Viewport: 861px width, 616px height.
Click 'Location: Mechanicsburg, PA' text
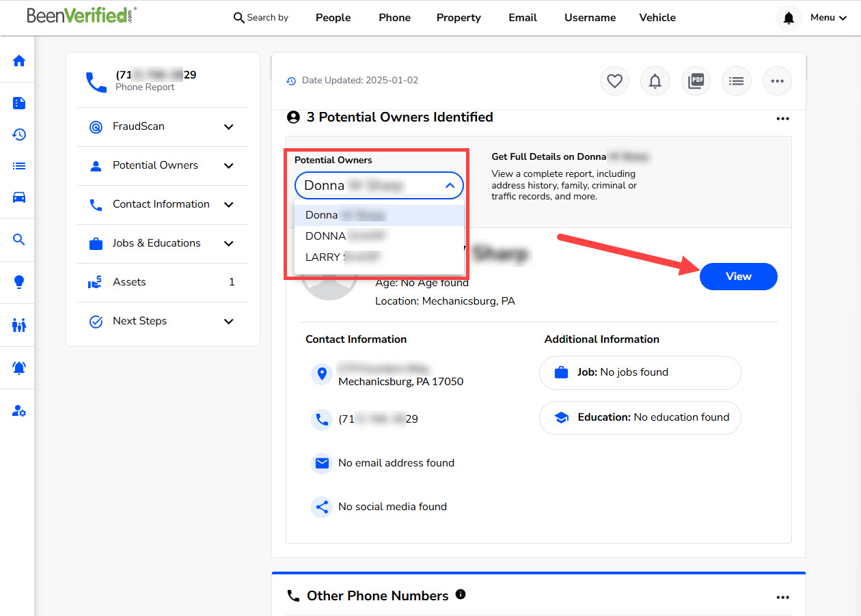click(445, 301)
